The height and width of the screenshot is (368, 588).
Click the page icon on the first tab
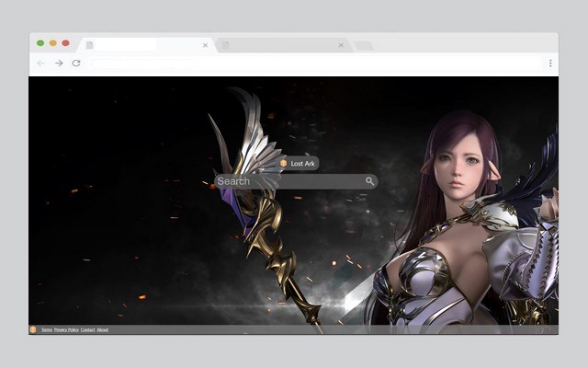coord(90,45)
